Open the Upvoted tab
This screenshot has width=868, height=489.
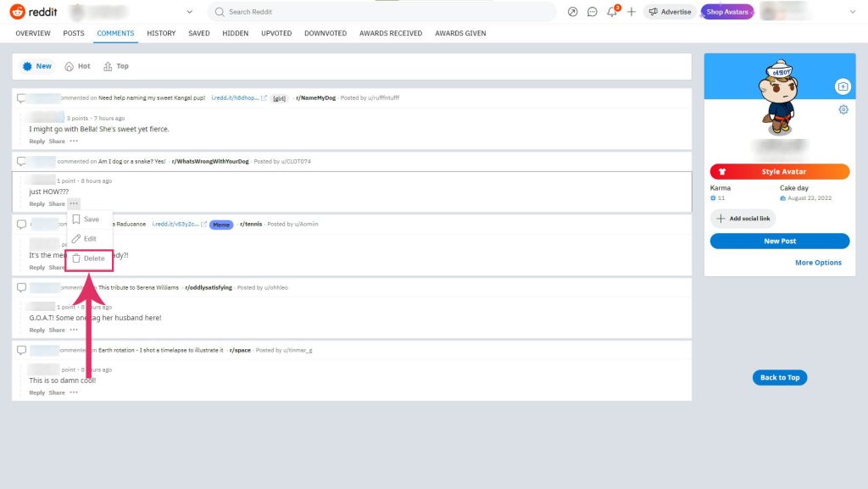(x=276, y=33)
